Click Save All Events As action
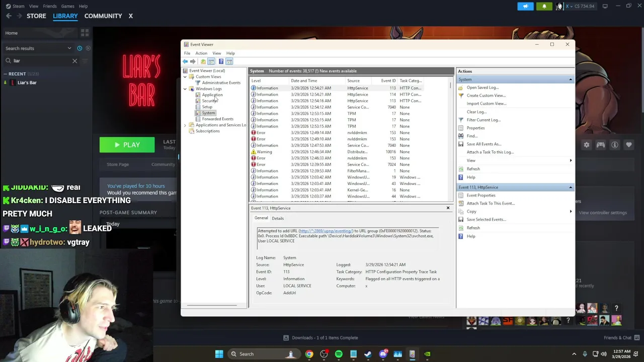The width and height of the screenshot is (644, 362). [484, 144]
